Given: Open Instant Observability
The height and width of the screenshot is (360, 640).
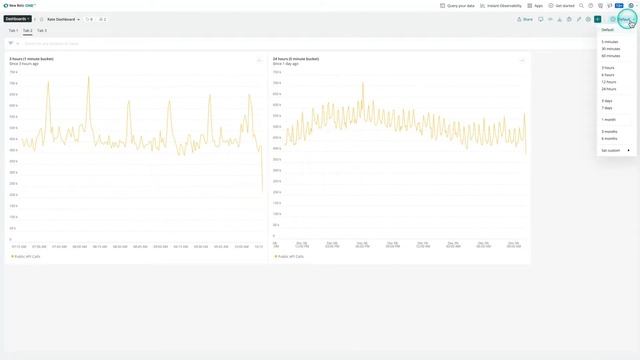Looking at the screenshot, I should [501, 6].
